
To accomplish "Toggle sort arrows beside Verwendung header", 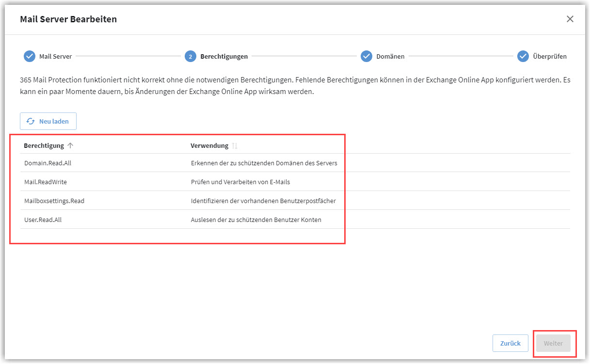I will [x=235, y=145].
